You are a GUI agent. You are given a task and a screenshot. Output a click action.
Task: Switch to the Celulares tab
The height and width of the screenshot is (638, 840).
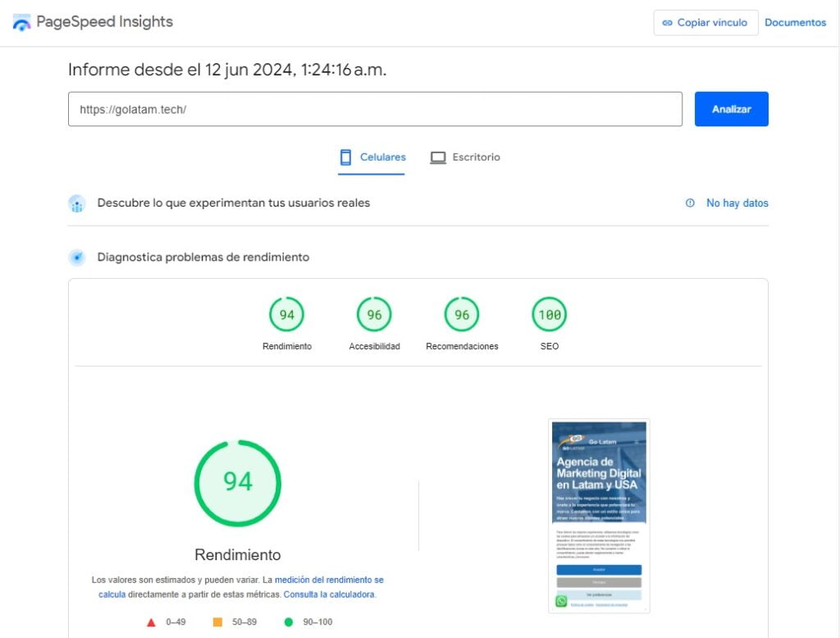pyautogui.click(x=373, y=157)
